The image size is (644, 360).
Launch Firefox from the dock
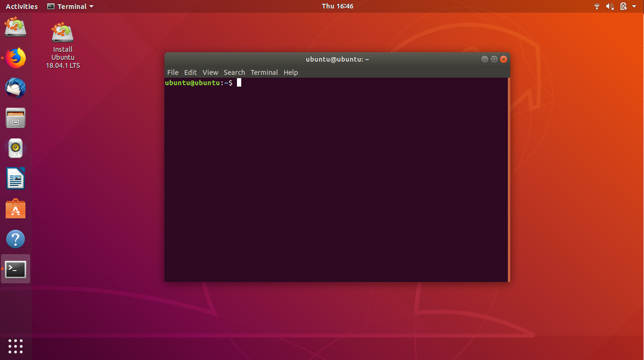pyautogui.click(x=16, y=58)
